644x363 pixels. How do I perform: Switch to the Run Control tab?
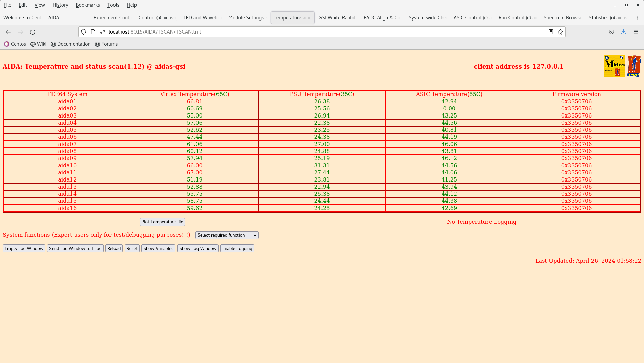[x=518, y=18]
